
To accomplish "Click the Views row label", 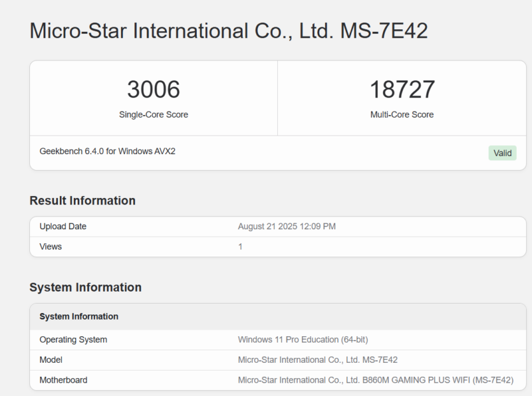I will (x=50, y=246).
